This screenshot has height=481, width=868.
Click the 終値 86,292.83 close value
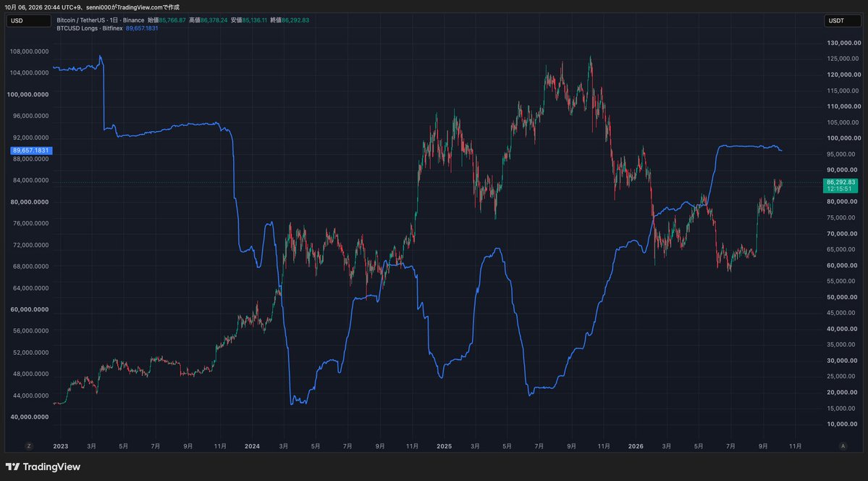pyautogui.click(x=290, y=20)
